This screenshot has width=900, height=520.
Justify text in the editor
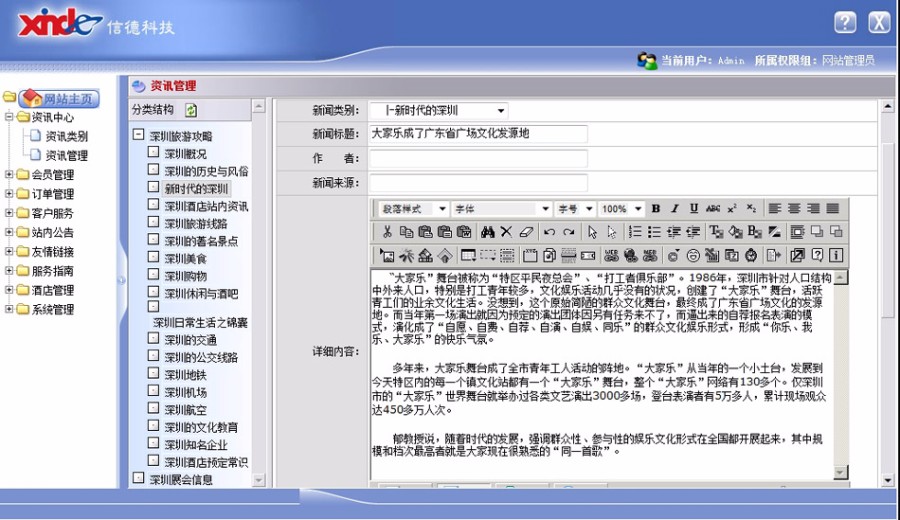coord(833,208)
